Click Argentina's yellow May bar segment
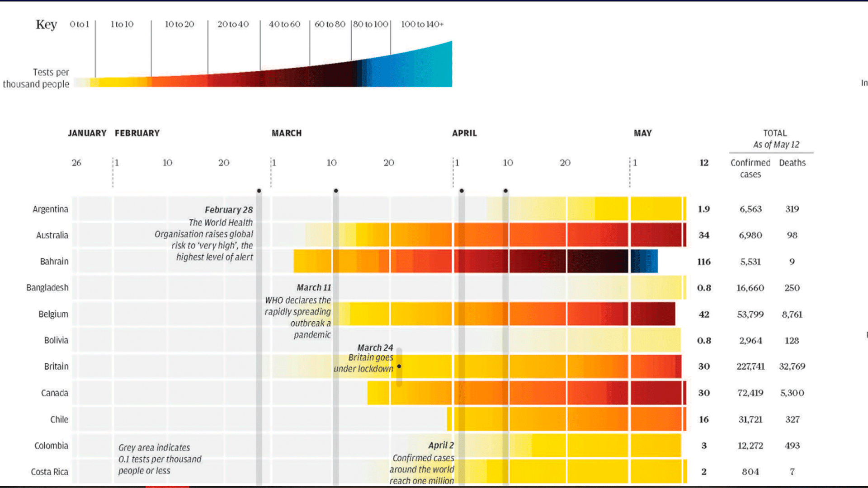 coord(658,209)
